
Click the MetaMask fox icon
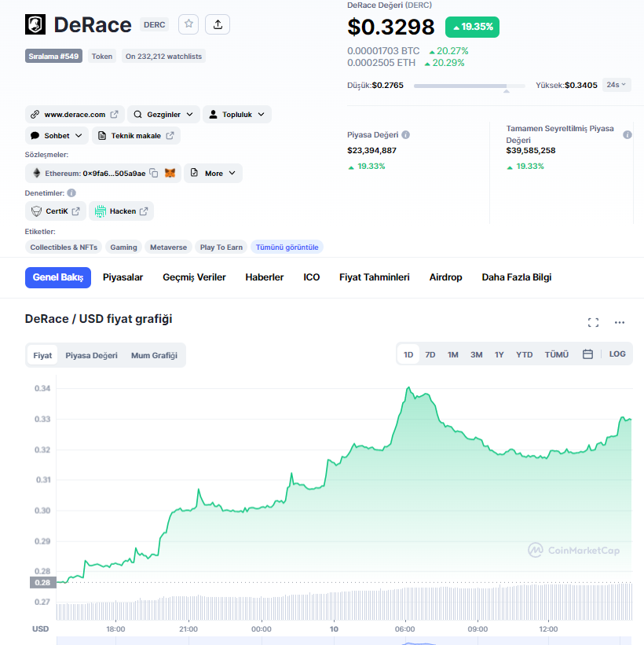170,174
